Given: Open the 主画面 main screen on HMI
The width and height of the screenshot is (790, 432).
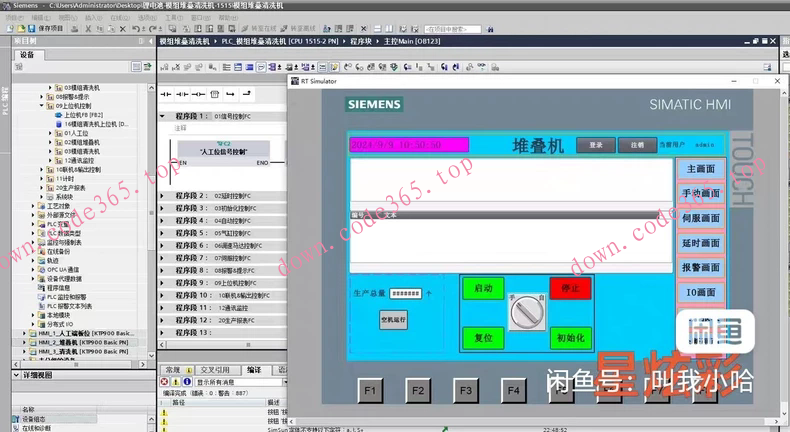Looking at the screenshot, I should [701, 169].
